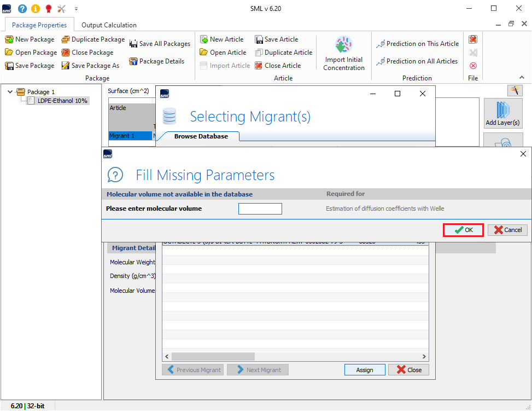Click Import Initial Concentration icon

click(344, 45)
